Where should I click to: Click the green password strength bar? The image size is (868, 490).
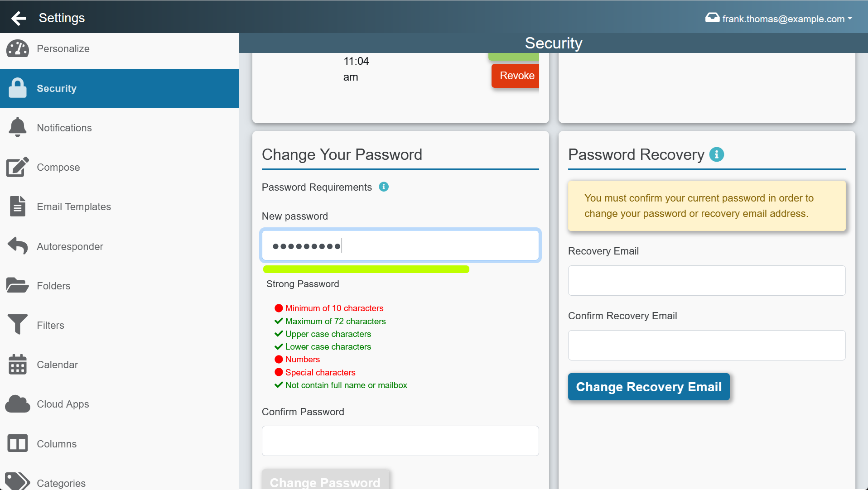[366, 269]
